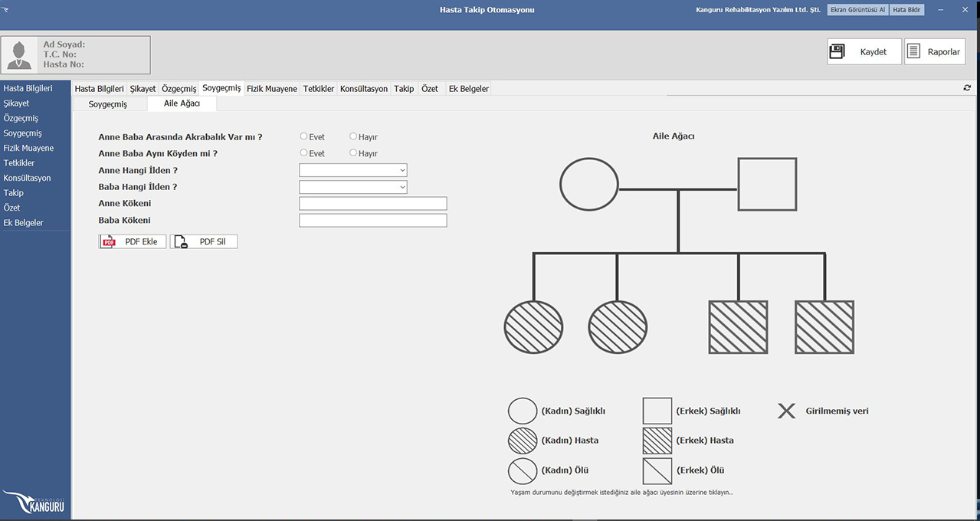Open the Özet tab
The width and height of the screenshot is (980, 521).
click(x=430, y=89)
